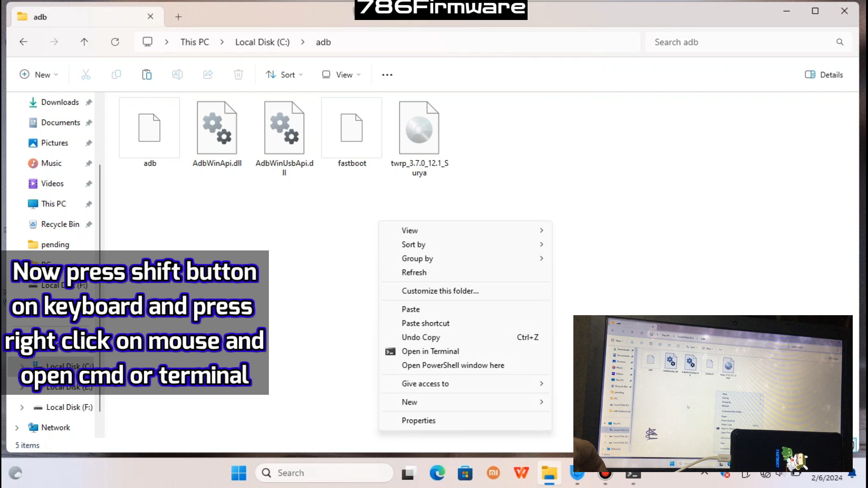Click the Refresh address bar icon
868x488 pixels.
[115, 42]
